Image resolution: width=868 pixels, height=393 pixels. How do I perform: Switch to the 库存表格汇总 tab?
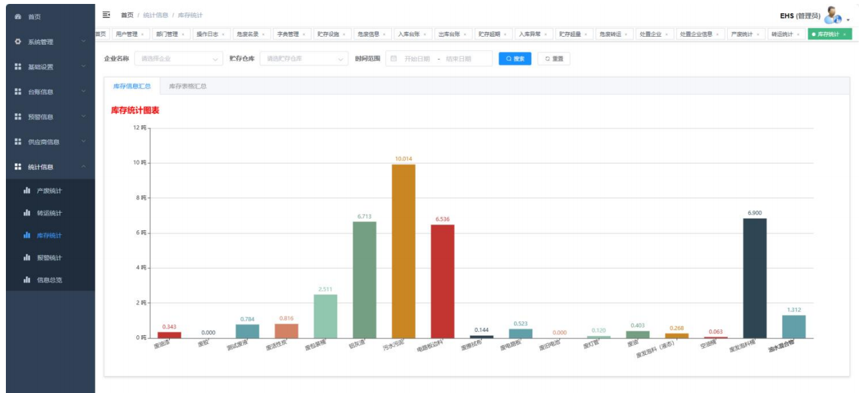point(187,86)
